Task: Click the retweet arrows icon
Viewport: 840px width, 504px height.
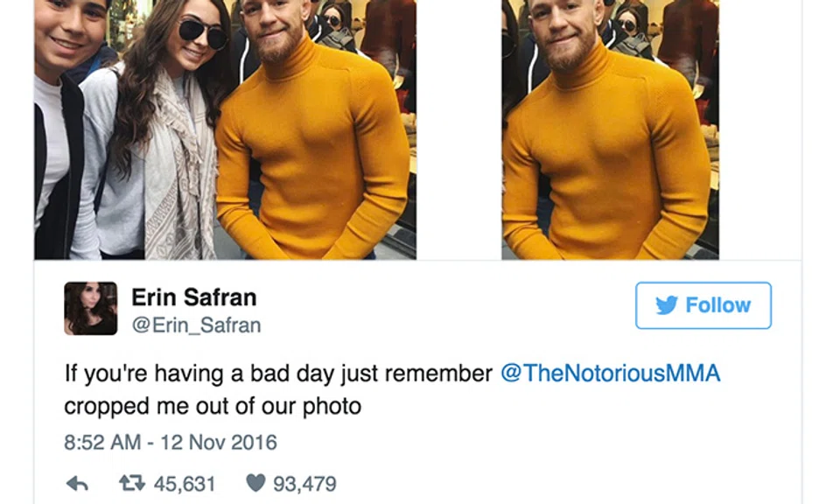Action: (132, 484)
